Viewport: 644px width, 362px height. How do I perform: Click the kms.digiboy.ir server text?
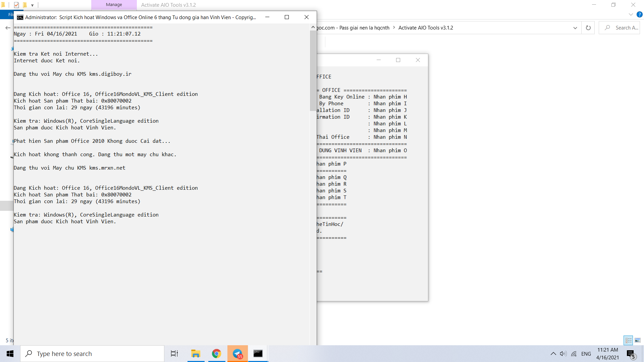pos(110,74)
